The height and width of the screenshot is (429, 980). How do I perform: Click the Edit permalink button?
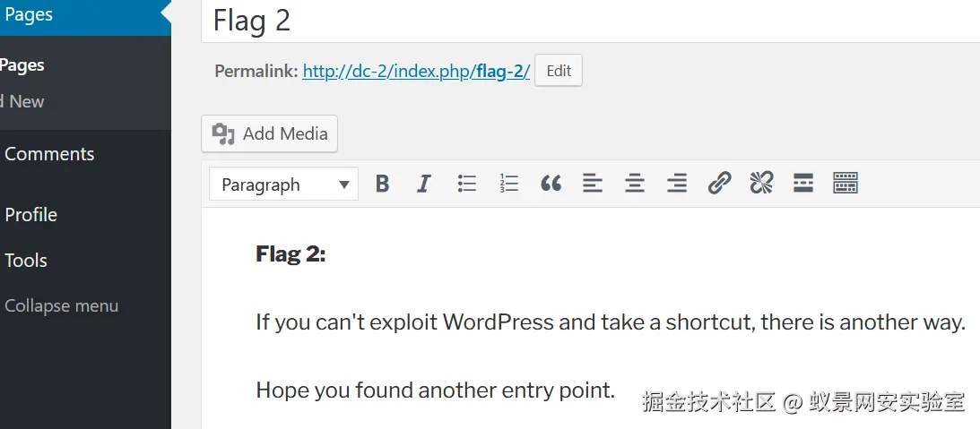(x=559, y=71)
